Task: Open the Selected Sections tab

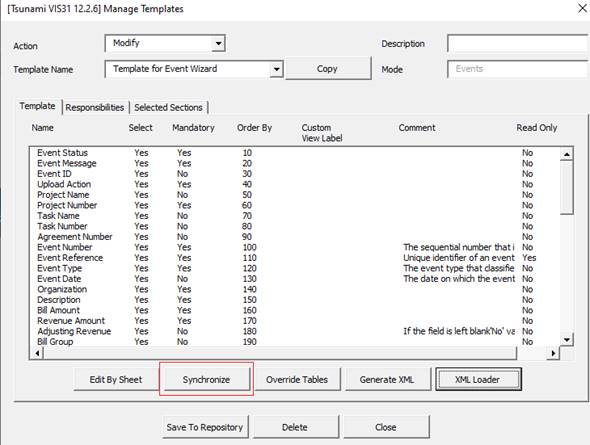Action: point(168,108)
